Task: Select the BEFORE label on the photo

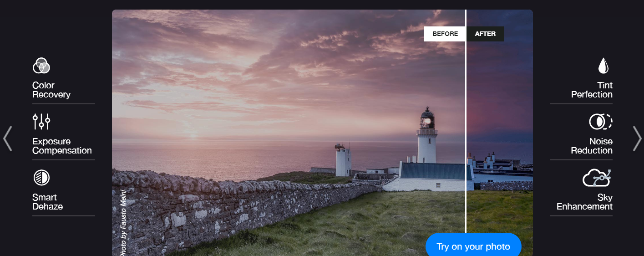Action: 445,34
